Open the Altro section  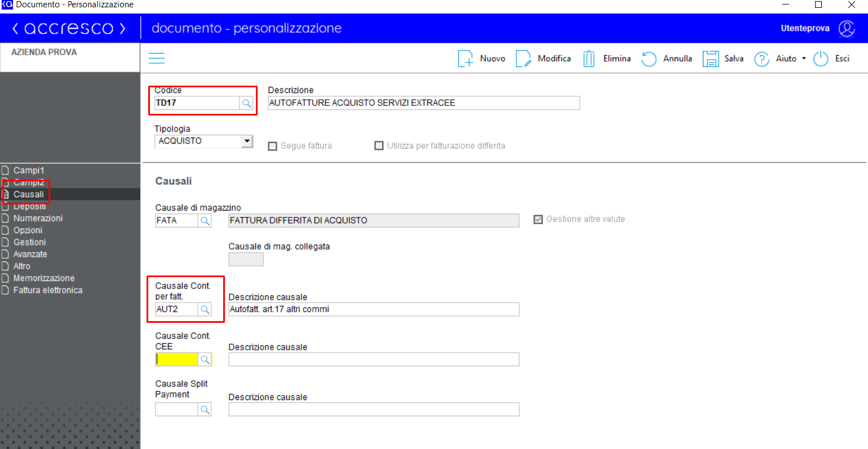coord(22,266)
